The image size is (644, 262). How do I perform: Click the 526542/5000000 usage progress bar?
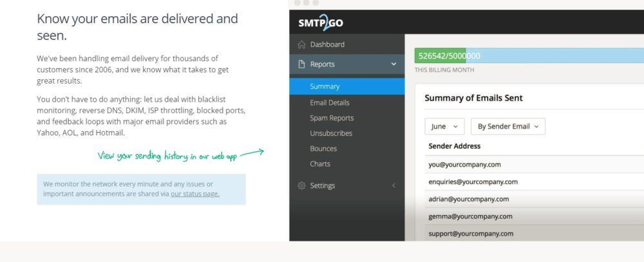(528, 56)
